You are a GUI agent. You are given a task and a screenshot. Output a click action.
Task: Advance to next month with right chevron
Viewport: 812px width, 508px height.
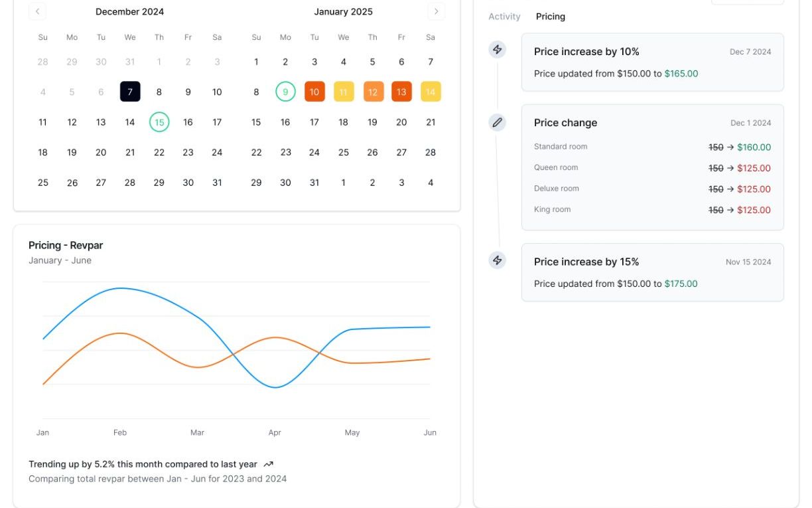pyautogui.click(x=436, y=11)
